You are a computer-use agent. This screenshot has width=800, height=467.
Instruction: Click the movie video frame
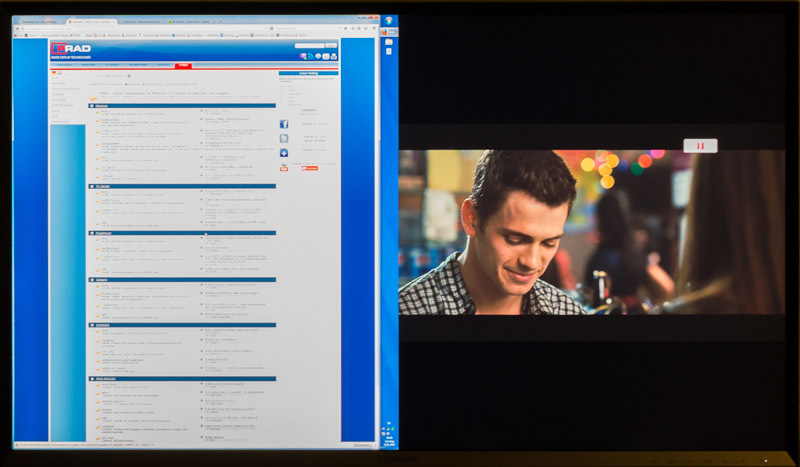pyautogui.click(x=591, y=232)
